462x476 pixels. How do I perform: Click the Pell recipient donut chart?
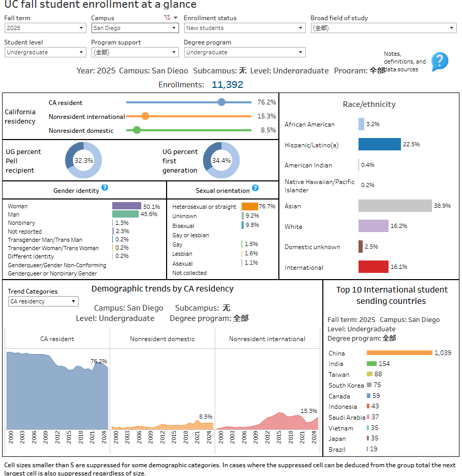click(x=83, y=161)
